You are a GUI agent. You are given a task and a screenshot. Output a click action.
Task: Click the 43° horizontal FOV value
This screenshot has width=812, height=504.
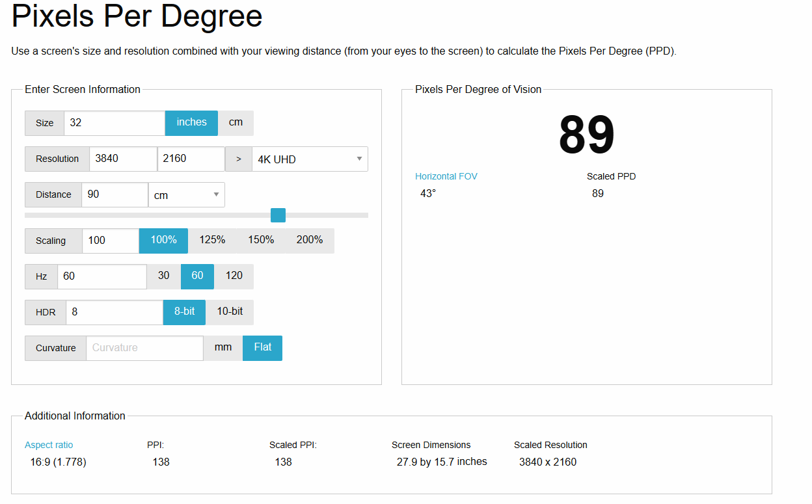[x=428, y=194]
